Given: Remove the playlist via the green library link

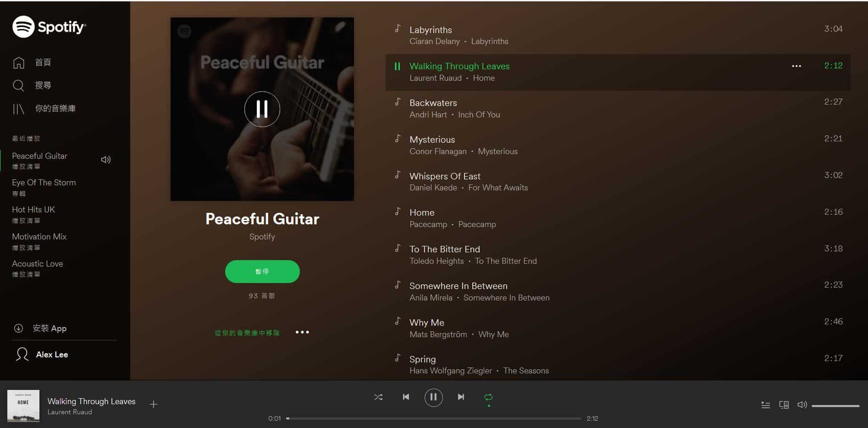Looking at the screenshot, I should (247, 333).
